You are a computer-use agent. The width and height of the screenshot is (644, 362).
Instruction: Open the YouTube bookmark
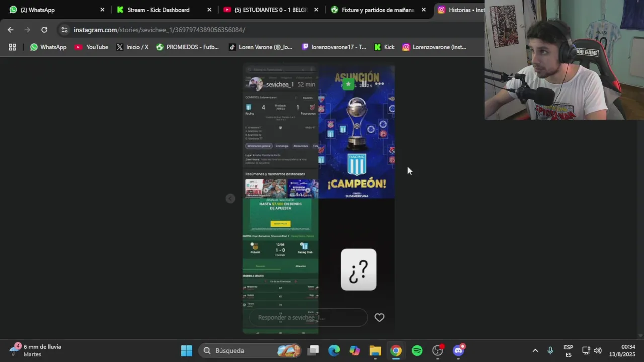pos(91,47)
